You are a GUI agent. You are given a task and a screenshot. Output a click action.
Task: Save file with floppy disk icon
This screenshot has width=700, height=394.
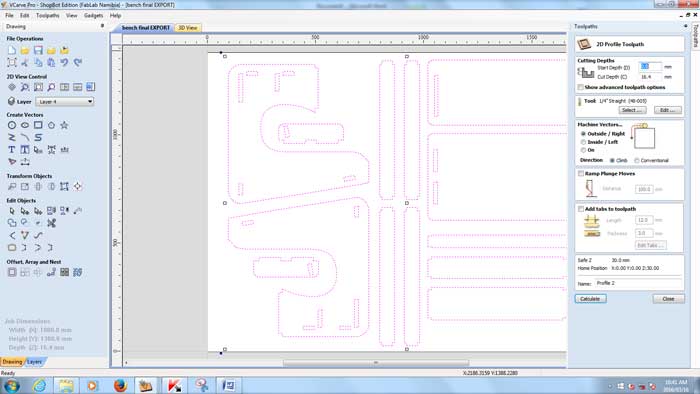pyautogui.click(x=38, y=50)
